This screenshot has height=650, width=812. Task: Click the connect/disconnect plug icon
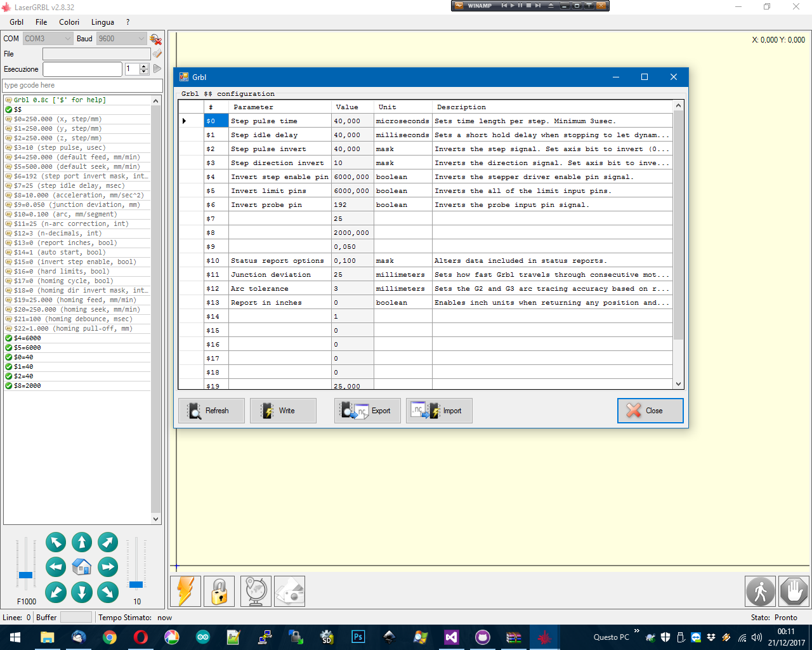[155, 39]
